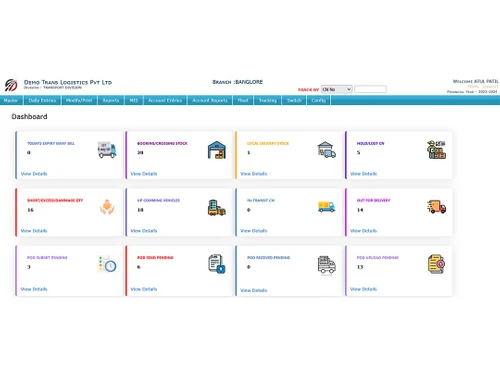Open the Track By dropdown

click(336, 89)
